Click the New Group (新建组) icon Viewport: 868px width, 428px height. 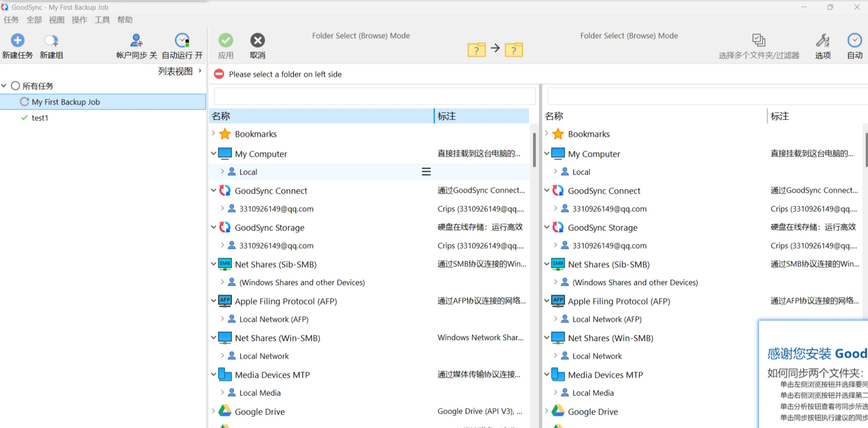click(51, 41)
